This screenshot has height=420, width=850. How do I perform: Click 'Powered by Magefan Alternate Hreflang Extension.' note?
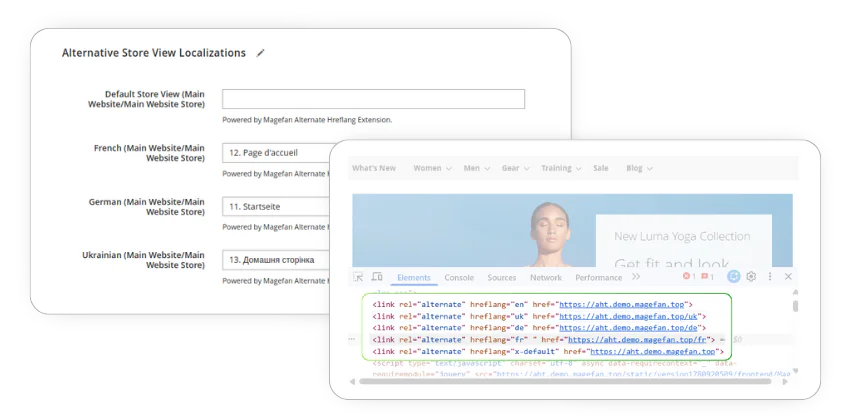pos(307,120)
